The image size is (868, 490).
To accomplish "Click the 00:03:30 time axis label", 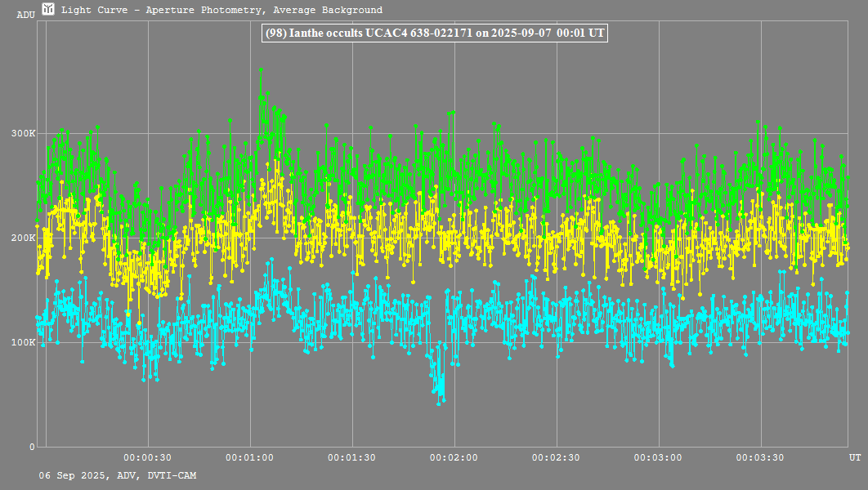I will [760, 457].
